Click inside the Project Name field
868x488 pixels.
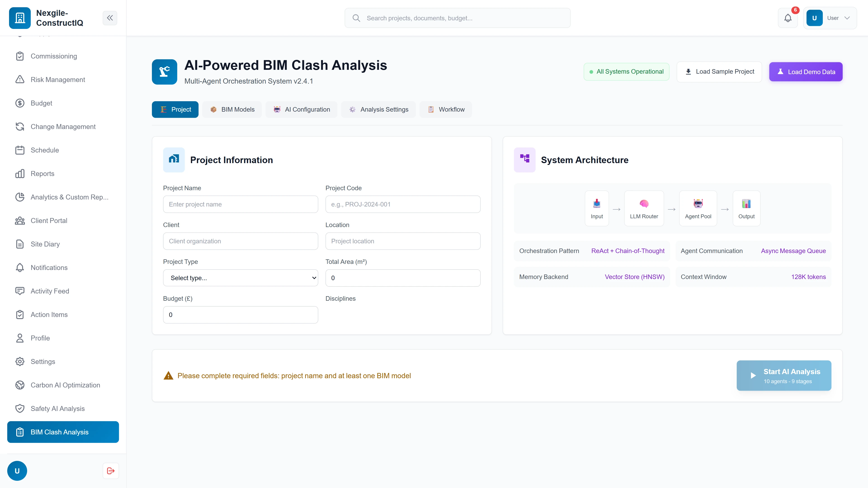pyautogui.click(x=240, y=204)
